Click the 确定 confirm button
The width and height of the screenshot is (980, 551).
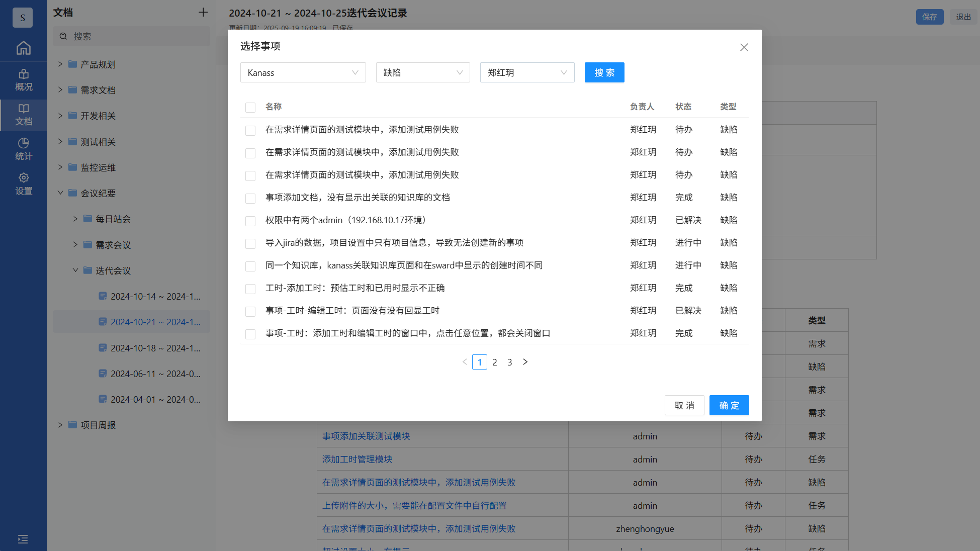click(729, 405)
